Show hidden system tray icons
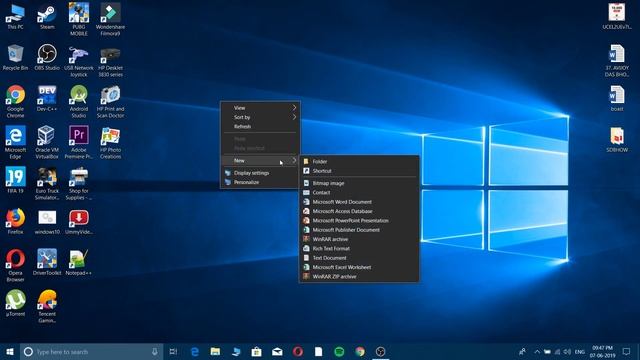Viewport: 640px width, 360px height. coord(537,352)
